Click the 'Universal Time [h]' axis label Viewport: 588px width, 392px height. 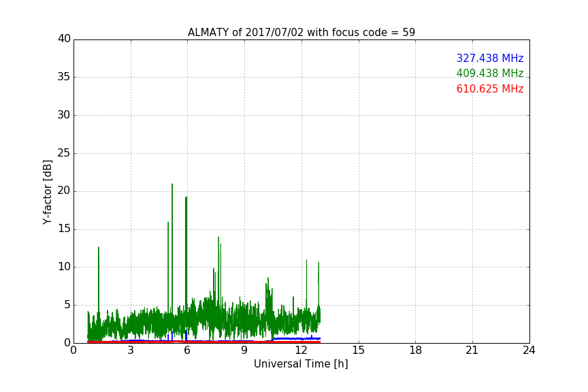click(301, 364)
